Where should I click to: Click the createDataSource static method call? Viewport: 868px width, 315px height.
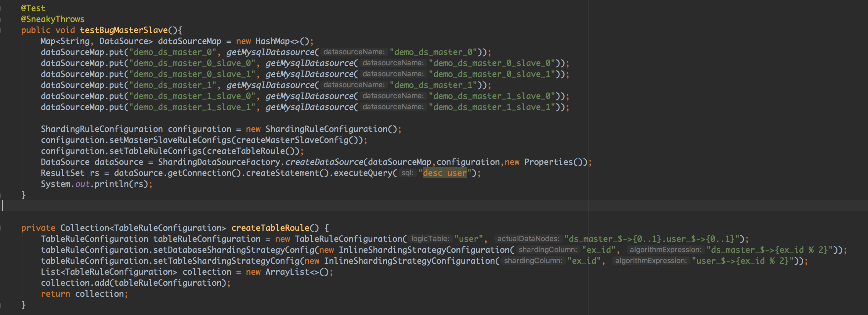point(324,162)
